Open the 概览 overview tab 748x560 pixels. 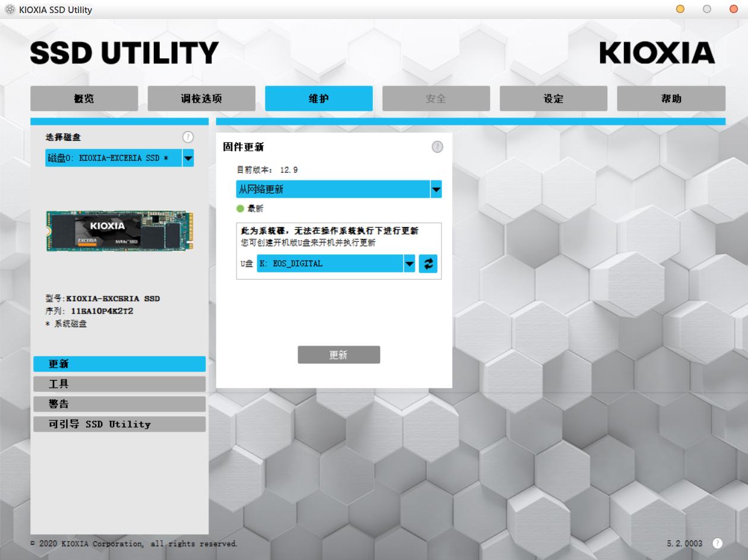tap(84, 99)
